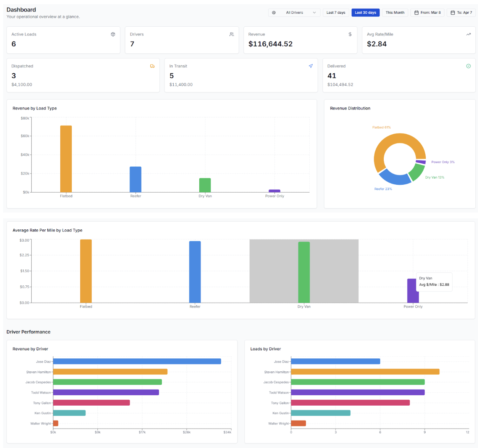Select the Power Only 3% legend label

(442, 162)
